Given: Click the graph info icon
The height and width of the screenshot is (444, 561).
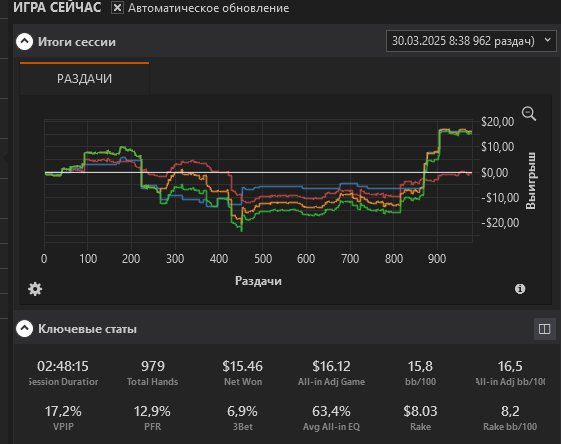Looking at the screenshot, I should [520, 289].
